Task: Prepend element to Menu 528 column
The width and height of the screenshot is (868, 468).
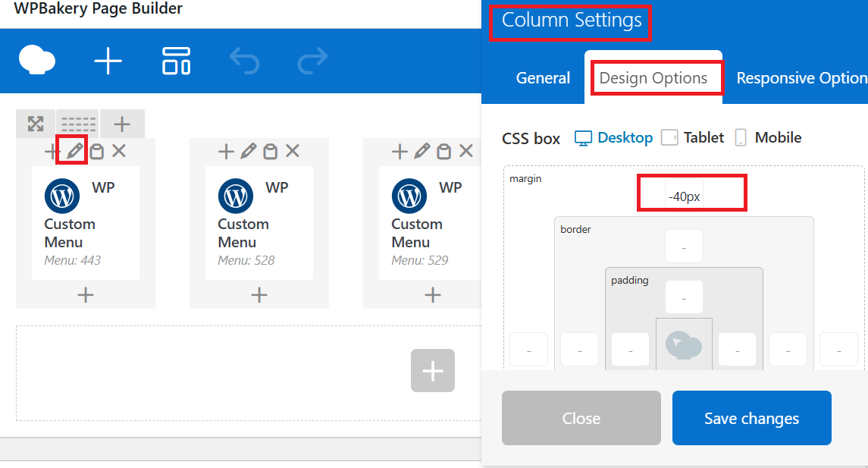Action: 226,151
